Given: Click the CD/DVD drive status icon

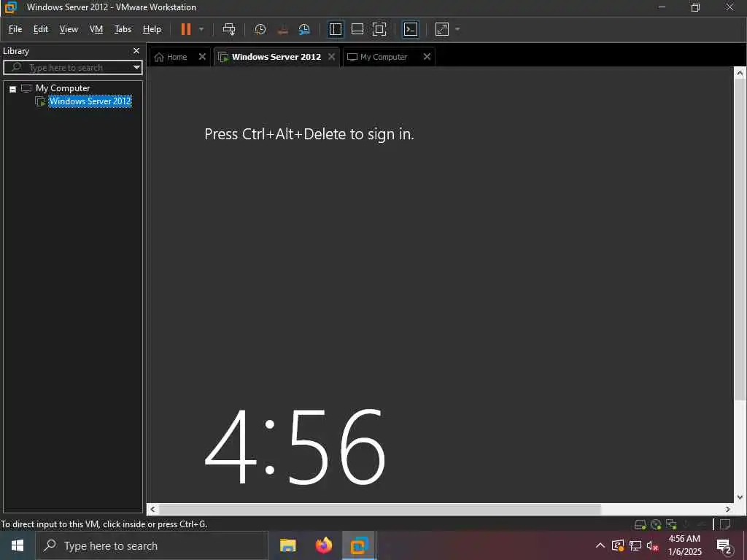Looking at the screenshot, I should click(656, 524).
